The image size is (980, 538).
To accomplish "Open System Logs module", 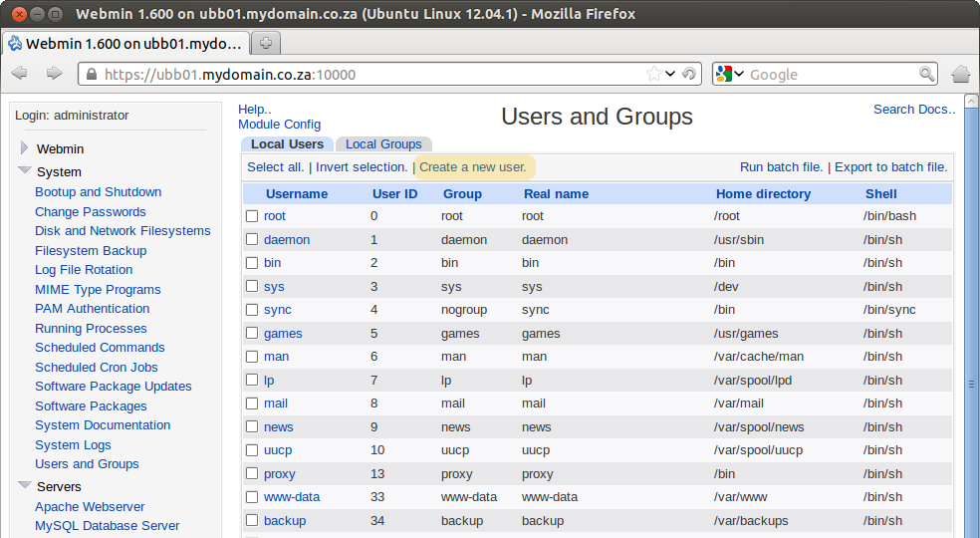I will [73, 444].
